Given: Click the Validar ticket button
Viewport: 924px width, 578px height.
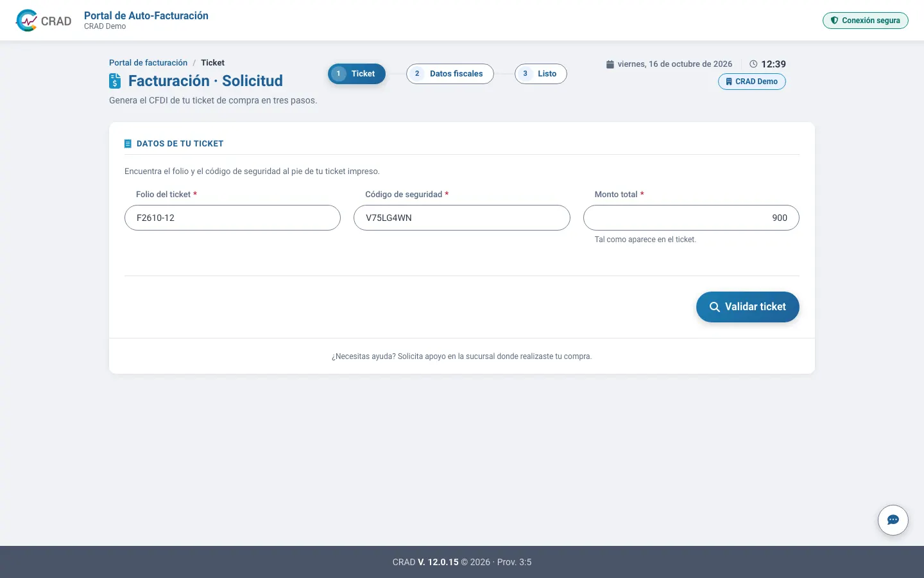Looking at the screenshot, I should 748,307.
